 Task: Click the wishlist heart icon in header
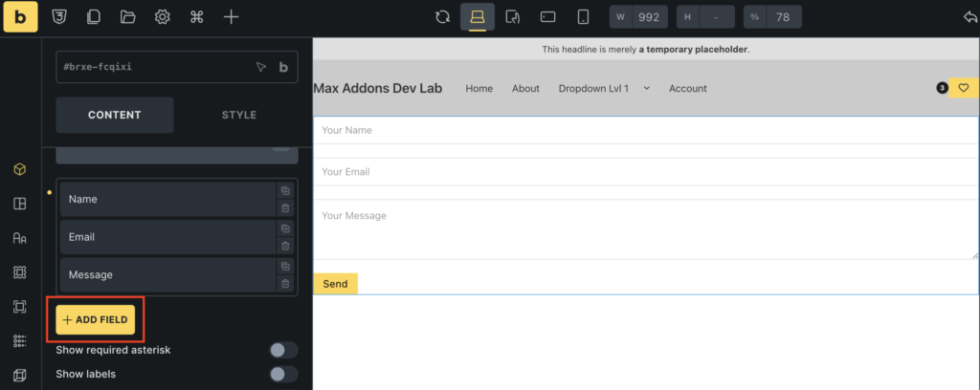tap(964, 88)
